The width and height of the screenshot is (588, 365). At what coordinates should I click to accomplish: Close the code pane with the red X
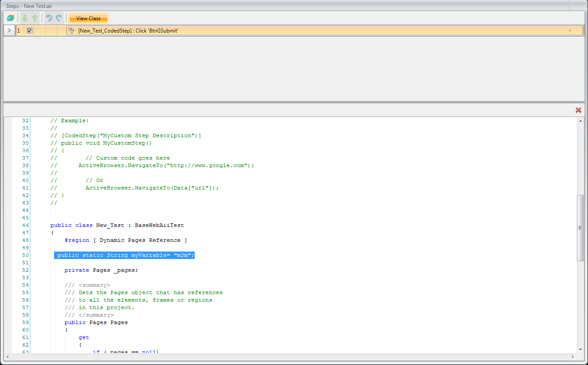(578, 110)
